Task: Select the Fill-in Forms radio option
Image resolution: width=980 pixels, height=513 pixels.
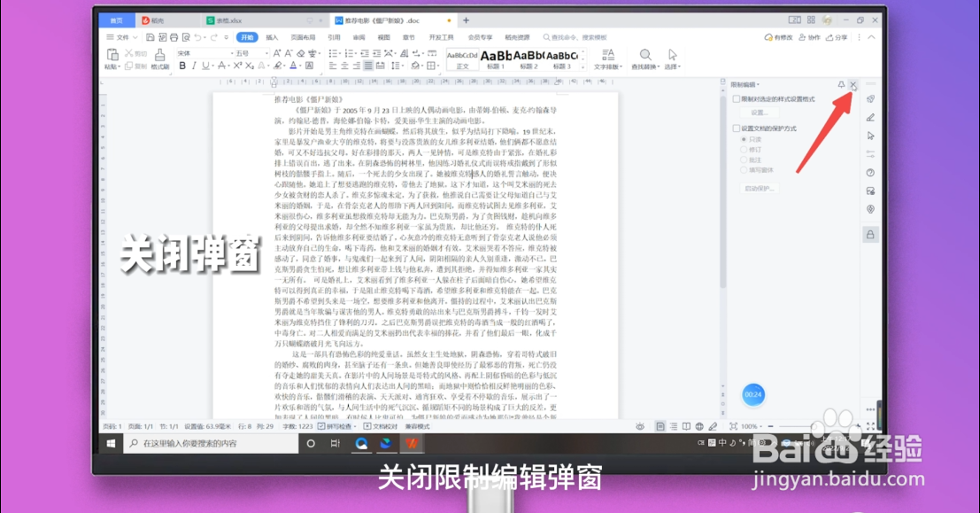Action: 744,169
